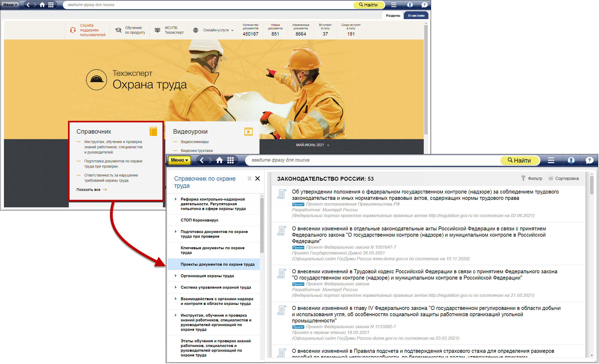
Task: Open help question mark in lower window
Action: (x=589, y=160)
